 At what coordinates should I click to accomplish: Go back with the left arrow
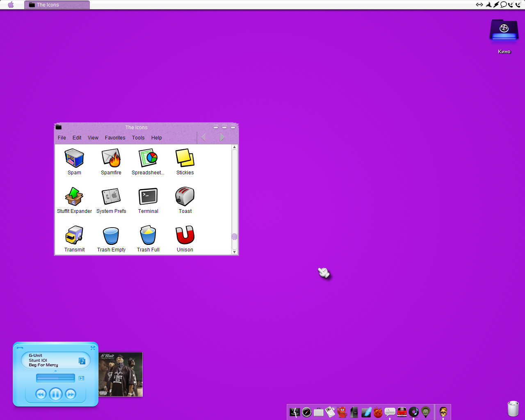(204, 137)
